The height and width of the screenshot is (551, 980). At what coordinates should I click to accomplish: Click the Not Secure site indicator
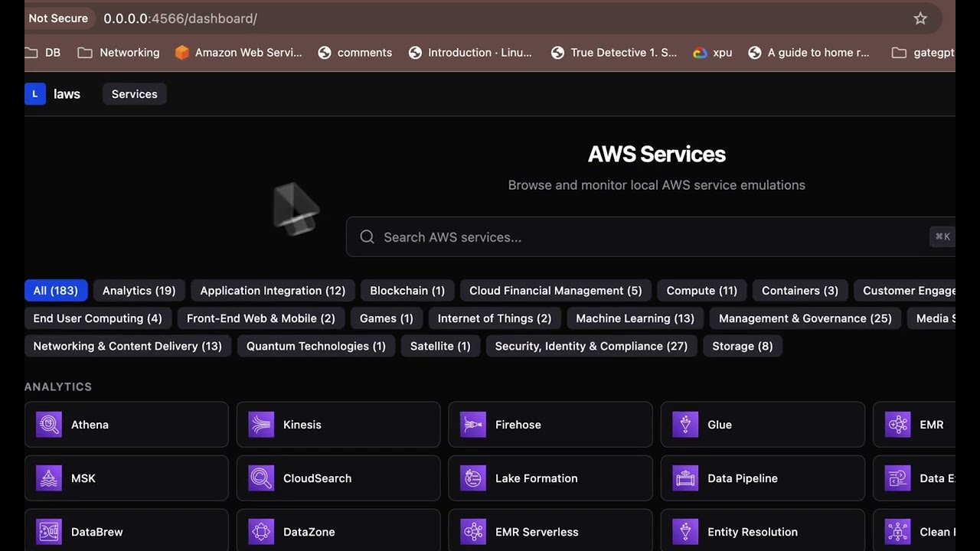tap(58, 18)
